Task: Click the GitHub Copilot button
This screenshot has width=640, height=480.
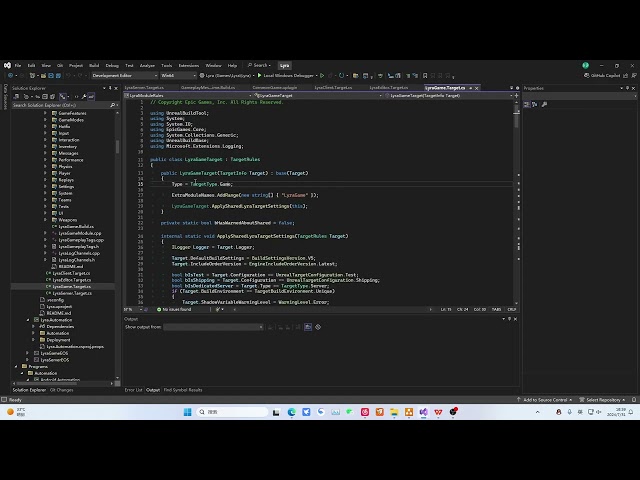Action: click(x=602, y=76)
